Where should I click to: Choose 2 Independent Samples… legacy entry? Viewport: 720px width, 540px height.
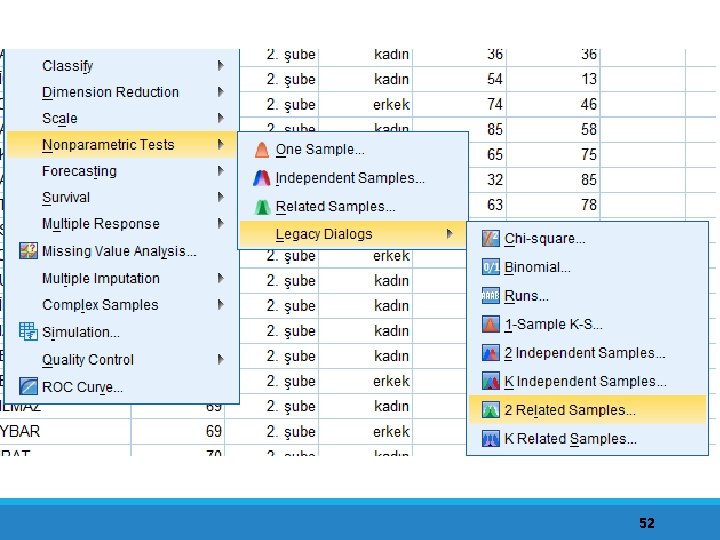point(587,353)
